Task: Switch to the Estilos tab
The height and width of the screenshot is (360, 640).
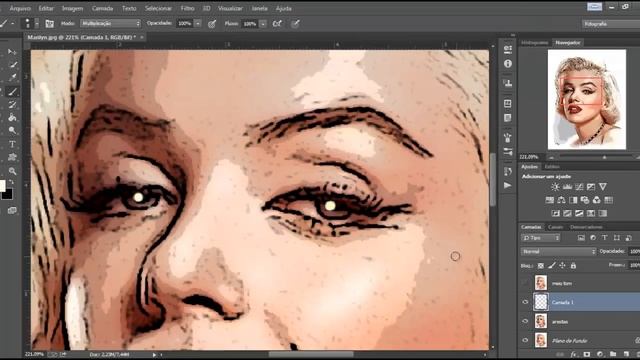Action: click(x=552, y=167)
